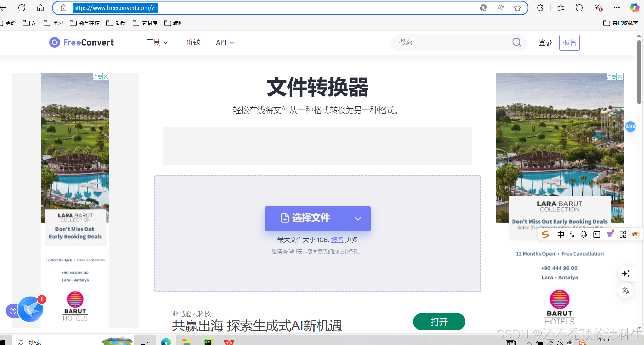Click the read aloud icon in address bar

(x=501, y=8)
